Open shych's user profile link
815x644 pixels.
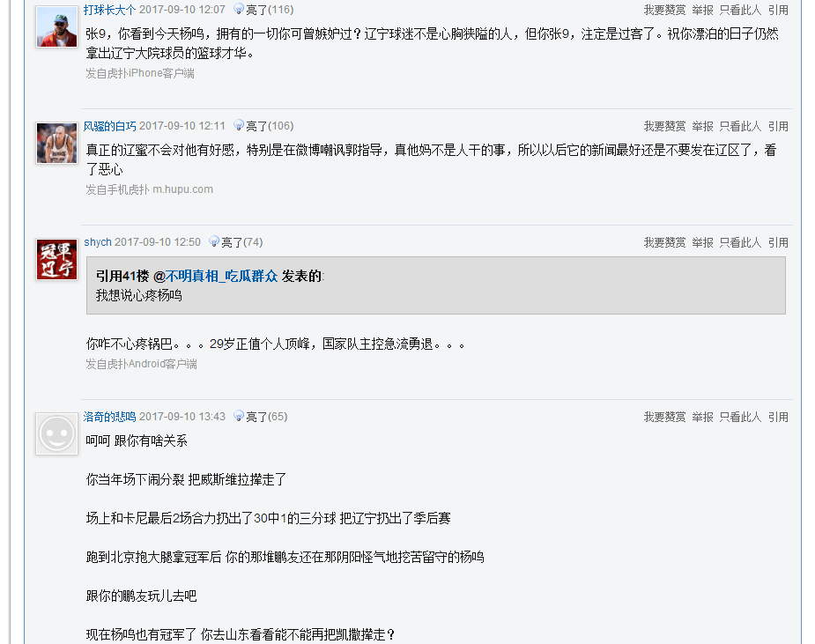tap(98, 242)
